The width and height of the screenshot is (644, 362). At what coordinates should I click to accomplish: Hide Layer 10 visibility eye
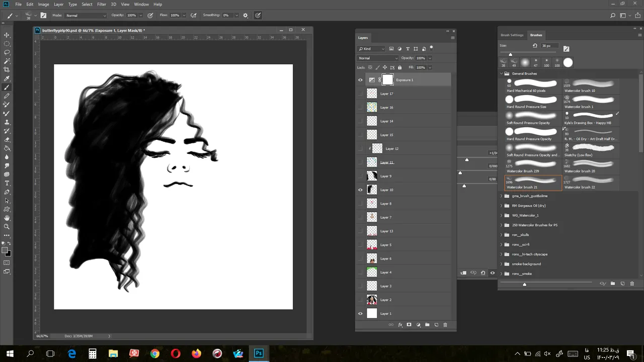[360, 190]
